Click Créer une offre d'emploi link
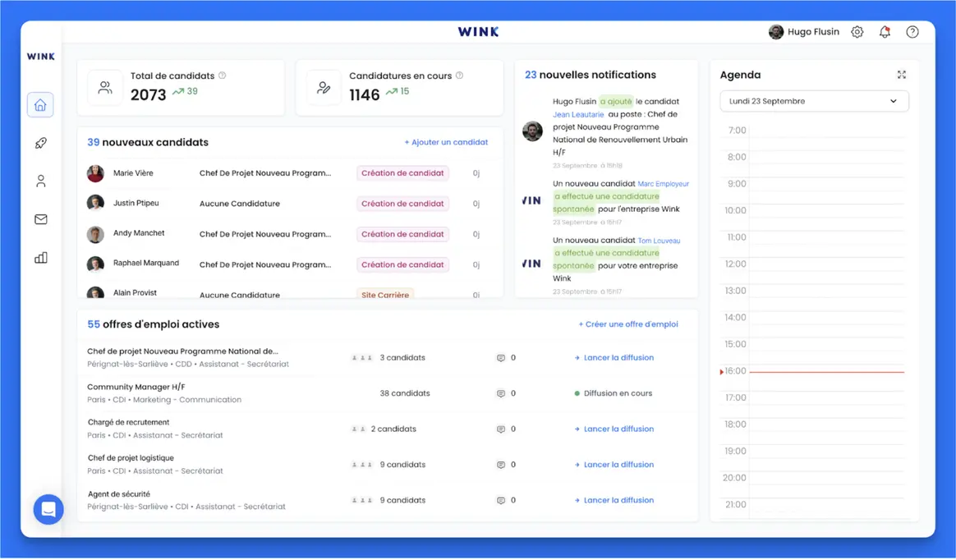This screenshot has height=560, width=956. [x=628, y=324]
